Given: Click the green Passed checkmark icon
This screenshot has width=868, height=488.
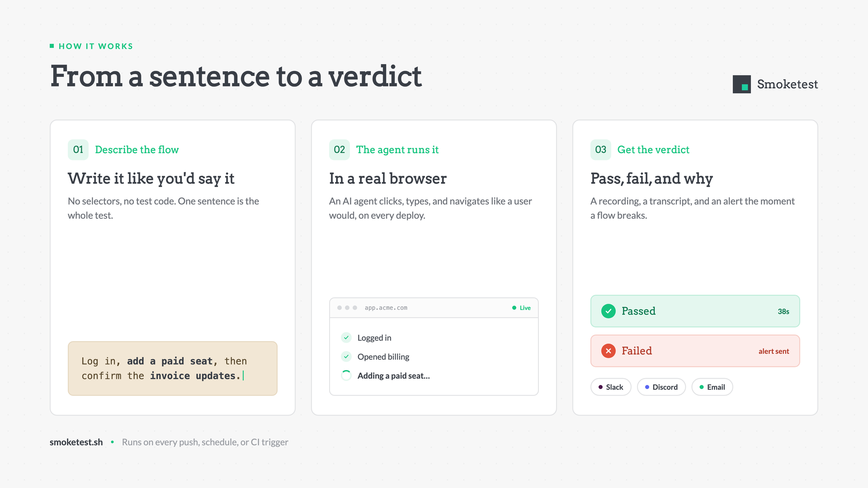Looking at the screenshot, I should pos(609,311).
